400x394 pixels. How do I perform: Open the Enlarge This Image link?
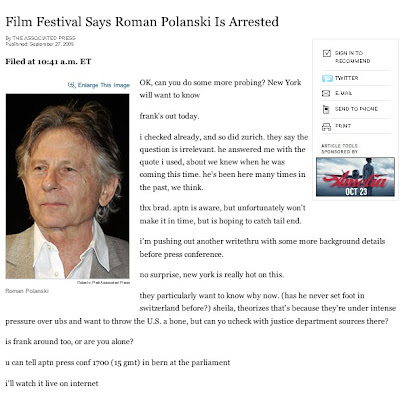(x=103, y=85)
